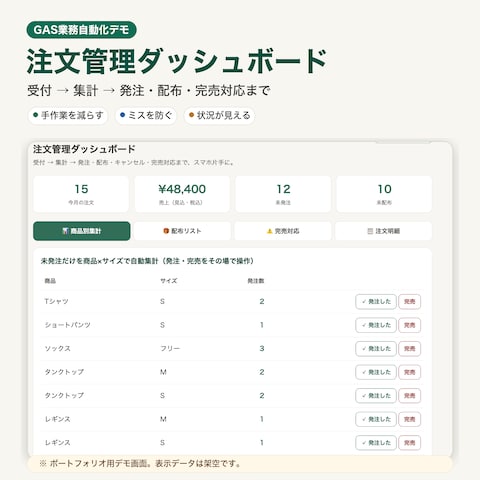Select the 10 未配布 stat card
480x480 pixels.
(x=384, y=194)
